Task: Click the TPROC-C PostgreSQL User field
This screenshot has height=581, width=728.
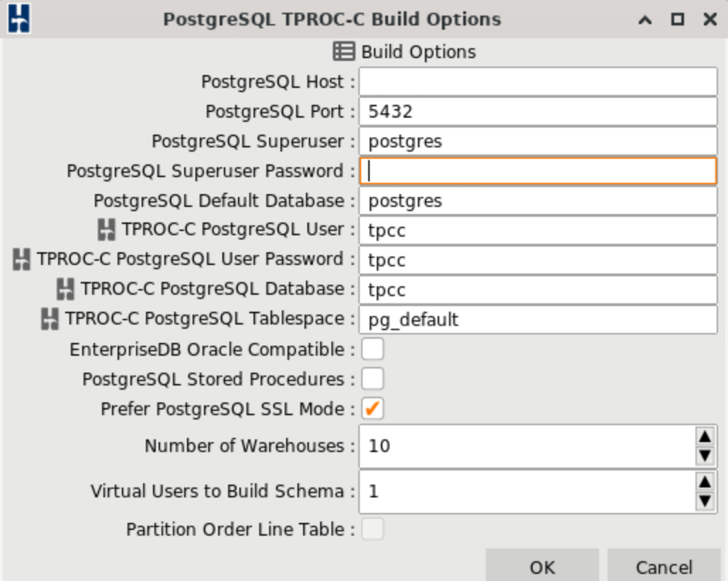Action: coord(538,230)
